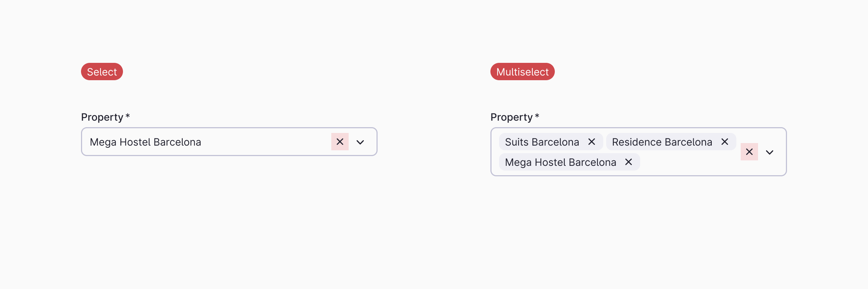Select the Mega Hostel Barcelona value text
868x289 pixels.
click(146, 142)
